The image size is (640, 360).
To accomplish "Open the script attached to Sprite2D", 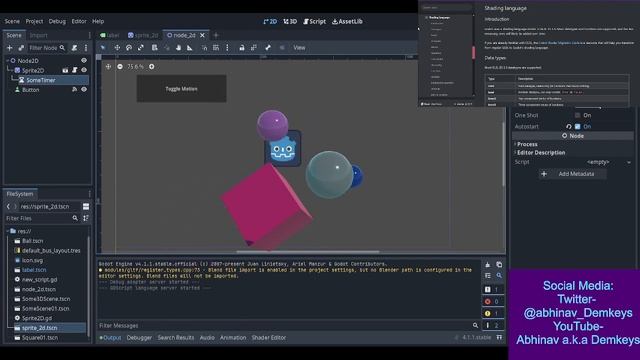I will click(x=74, y=70).
